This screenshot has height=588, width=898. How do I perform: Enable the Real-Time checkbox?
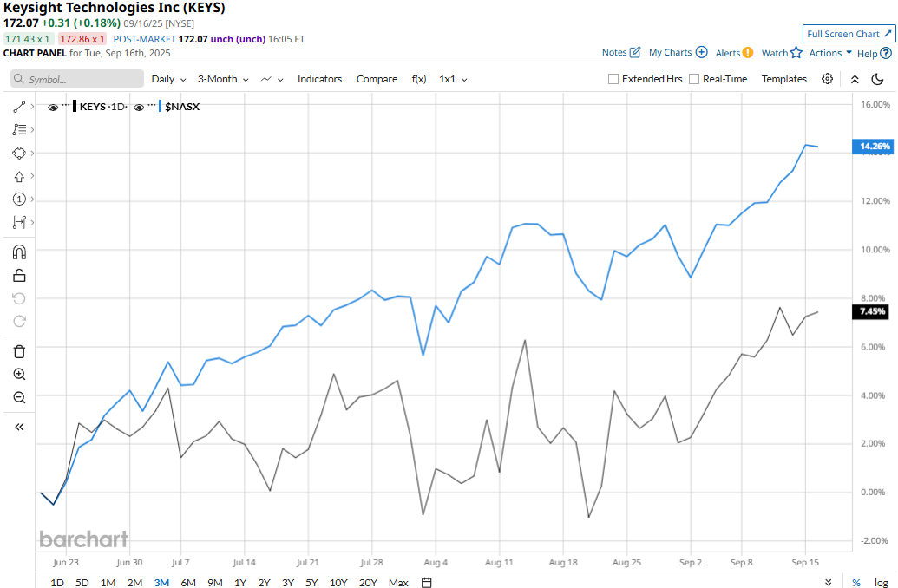(x=694, y=79)
